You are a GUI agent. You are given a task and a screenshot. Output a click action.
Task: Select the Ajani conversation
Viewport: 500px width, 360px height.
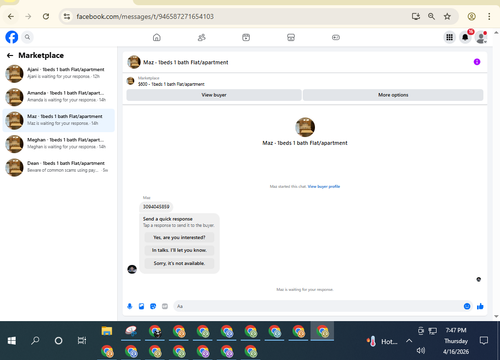59,73
